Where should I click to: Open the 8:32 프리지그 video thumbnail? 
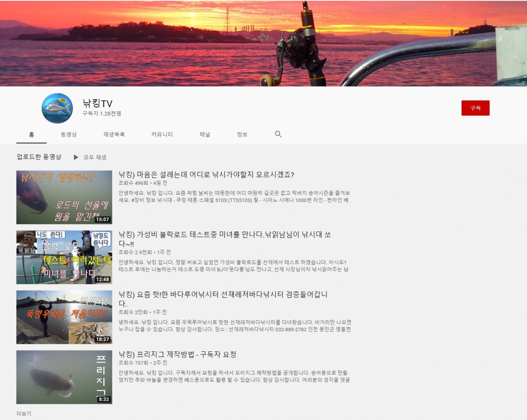point(64,377)
